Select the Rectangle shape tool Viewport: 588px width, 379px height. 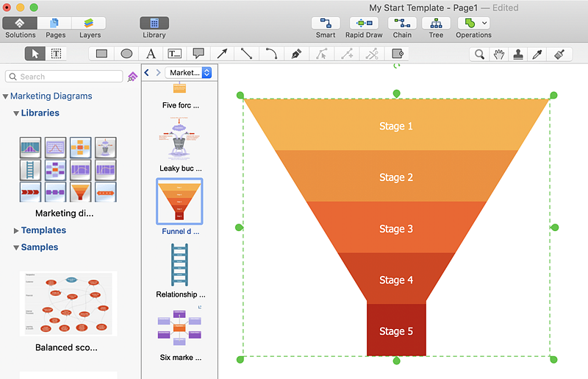[x=101, y=54]
